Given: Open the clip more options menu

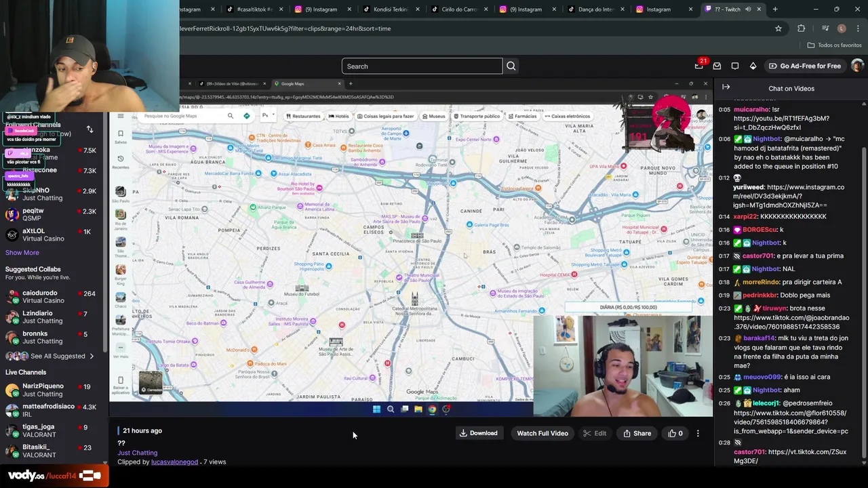Looking at the screenshot, I should coord(698,433).
